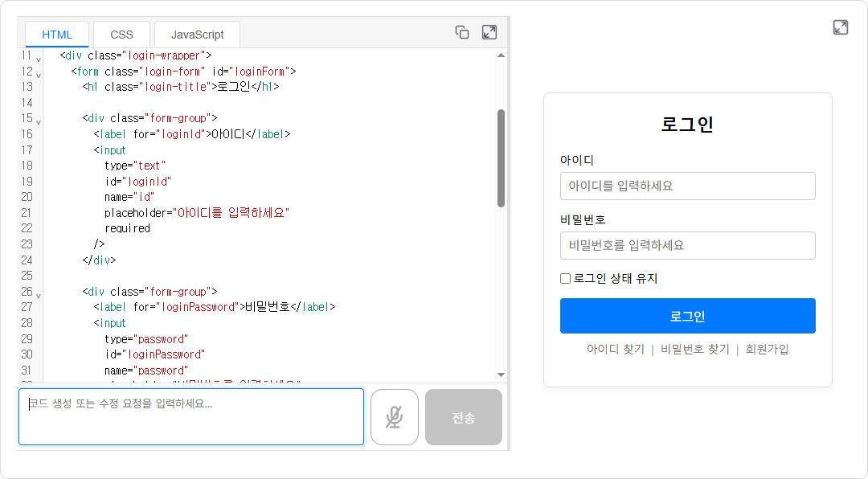Toggle the 로그인 상태 유지 checkbox
Image resolution: width=868 pixels, height=479 pixels.
(x=565, y=279)
